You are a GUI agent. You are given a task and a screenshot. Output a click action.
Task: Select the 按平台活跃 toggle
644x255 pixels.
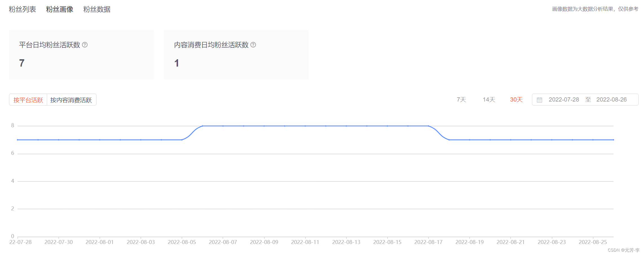28,100
